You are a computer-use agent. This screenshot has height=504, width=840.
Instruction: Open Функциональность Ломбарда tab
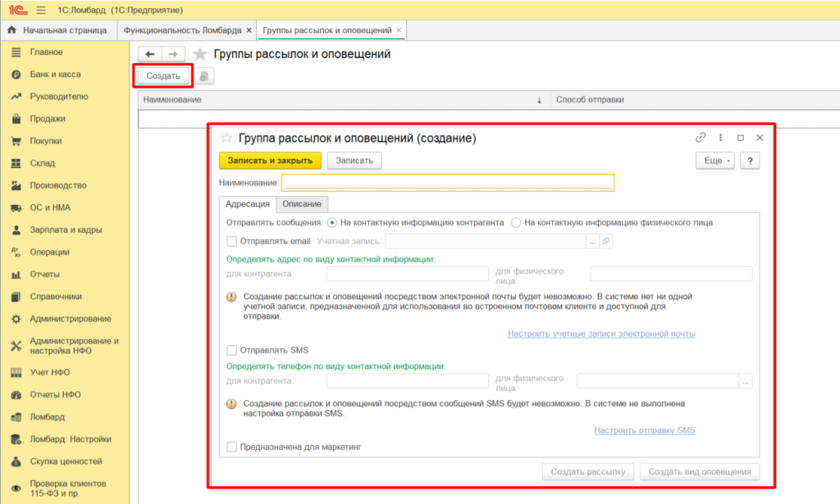[182, 30]
